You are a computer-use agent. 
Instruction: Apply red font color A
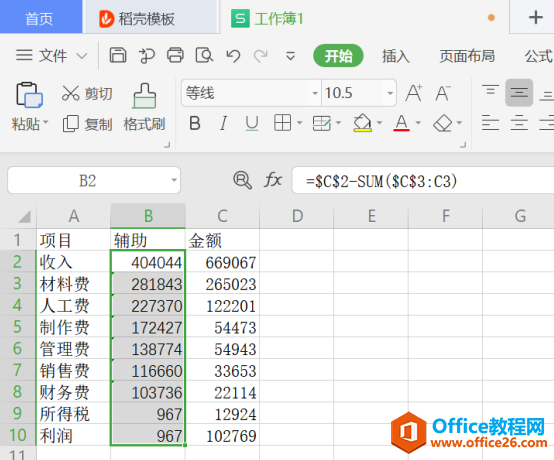tap(401, 123)
